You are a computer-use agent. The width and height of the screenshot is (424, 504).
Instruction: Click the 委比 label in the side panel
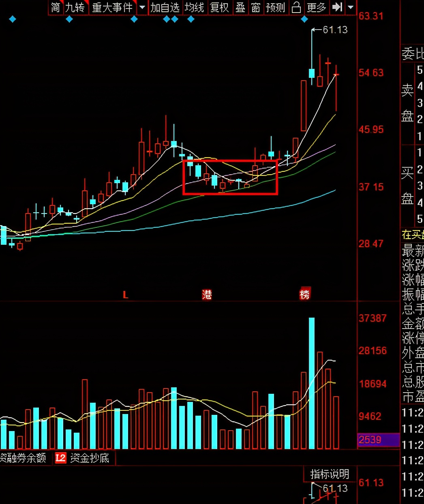413,53
